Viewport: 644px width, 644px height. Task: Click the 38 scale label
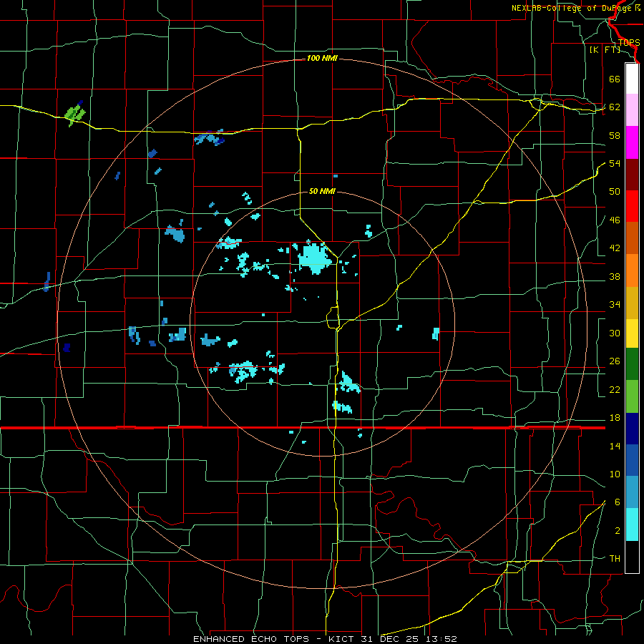(x=615, y=276)
